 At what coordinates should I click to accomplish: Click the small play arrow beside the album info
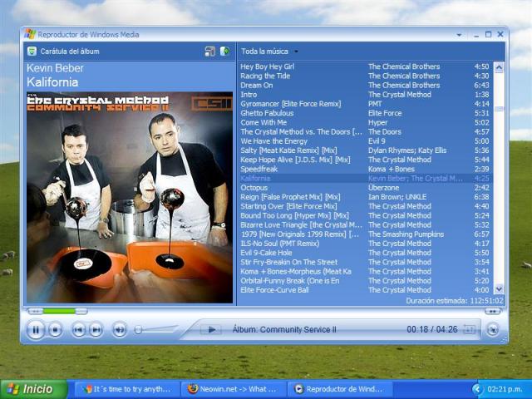211,329
